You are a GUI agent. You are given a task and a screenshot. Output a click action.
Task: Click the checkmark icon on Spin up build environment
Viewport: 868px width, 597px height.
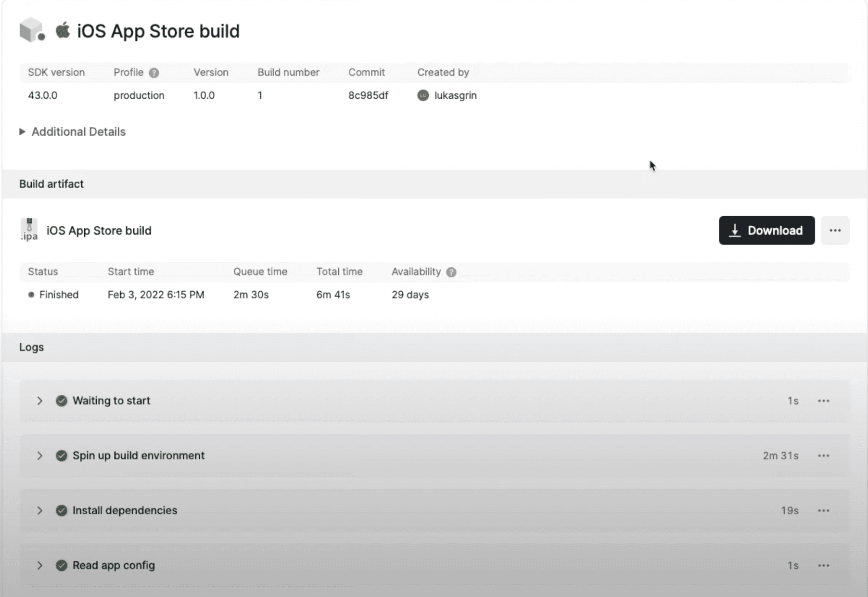61,456
